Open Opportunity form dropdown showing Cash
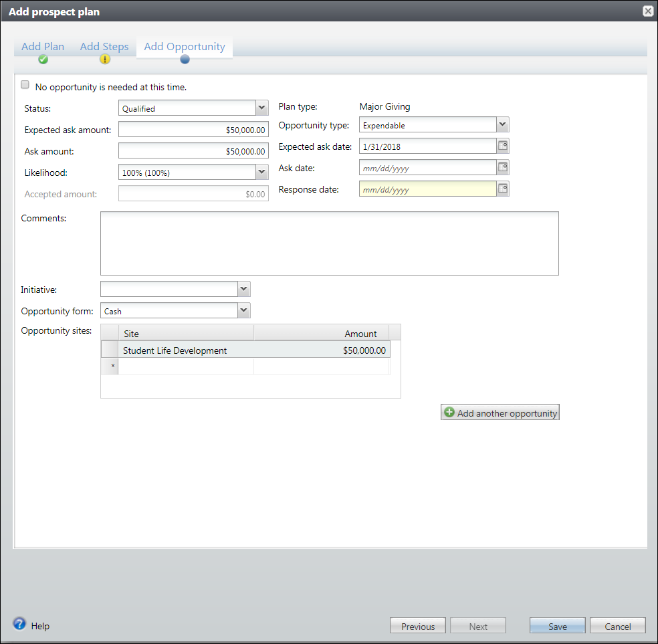This screenshot has height=644, width=658. coord(244,310)
